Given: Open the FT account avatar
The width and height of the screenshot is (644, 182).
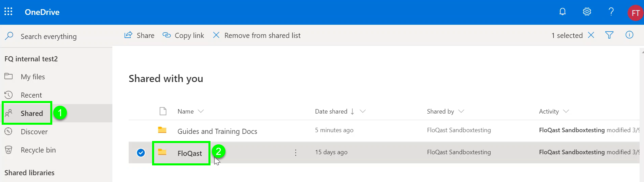Looking at the screenshot, I should [x=636, y=13].
